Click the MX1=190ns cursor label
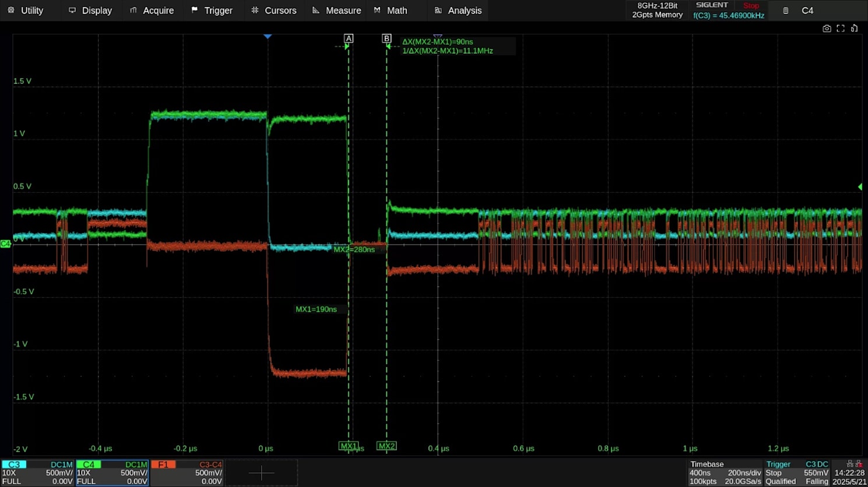Viewport: 868px width, 487px height. [316, 309]
